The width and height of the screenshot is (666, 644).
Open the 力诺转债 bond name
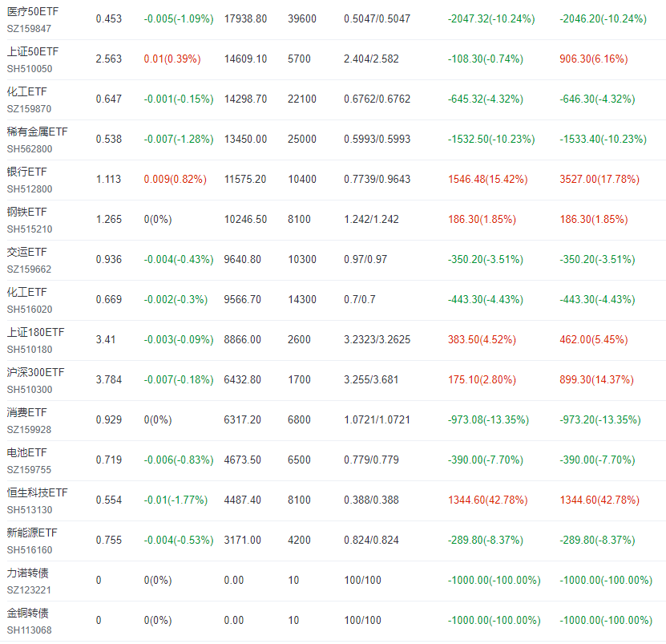pos(27,573)
